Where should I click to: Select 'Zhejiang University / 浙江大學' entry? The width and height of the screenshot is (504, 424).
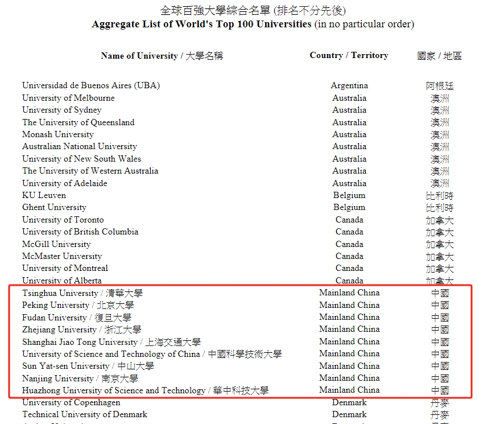[x=82, y=330]
